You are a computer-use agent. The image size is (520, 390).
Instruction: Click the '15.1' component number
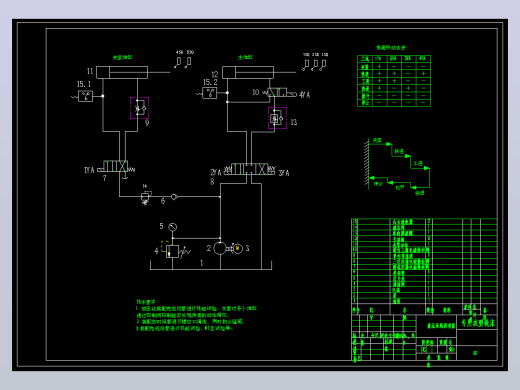click(84, 84)
